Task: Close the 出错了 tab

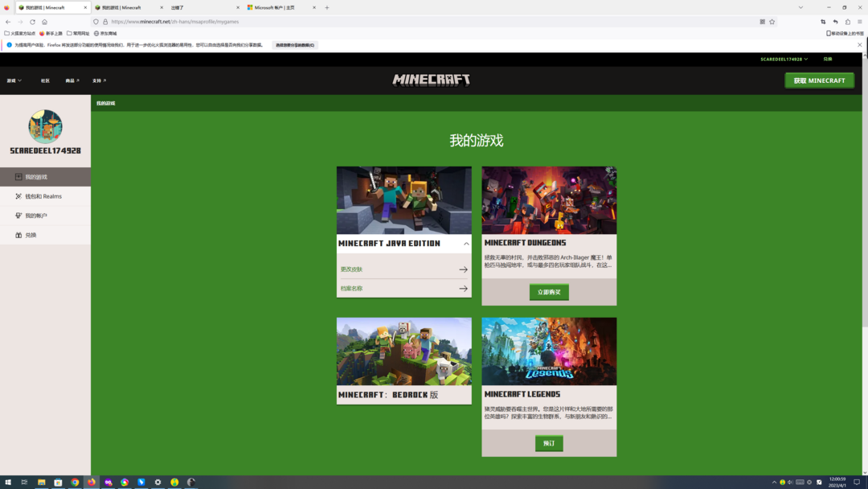Action: tap(237, 7)
